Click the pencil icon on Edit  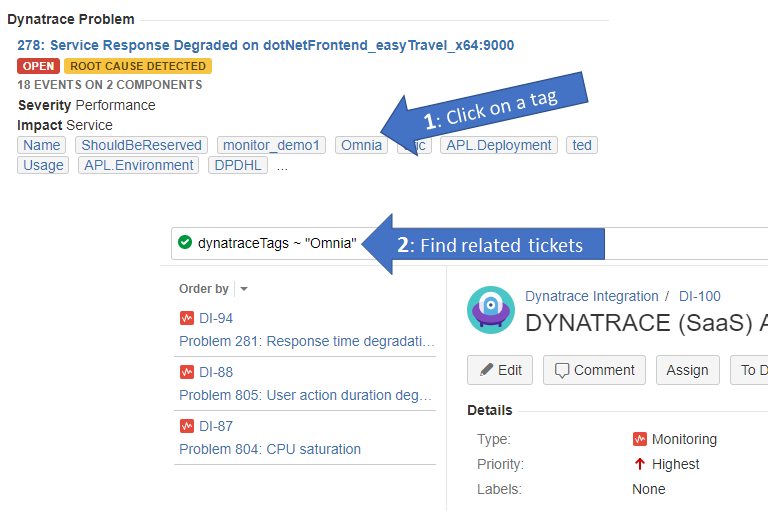[x=486, y=370]
